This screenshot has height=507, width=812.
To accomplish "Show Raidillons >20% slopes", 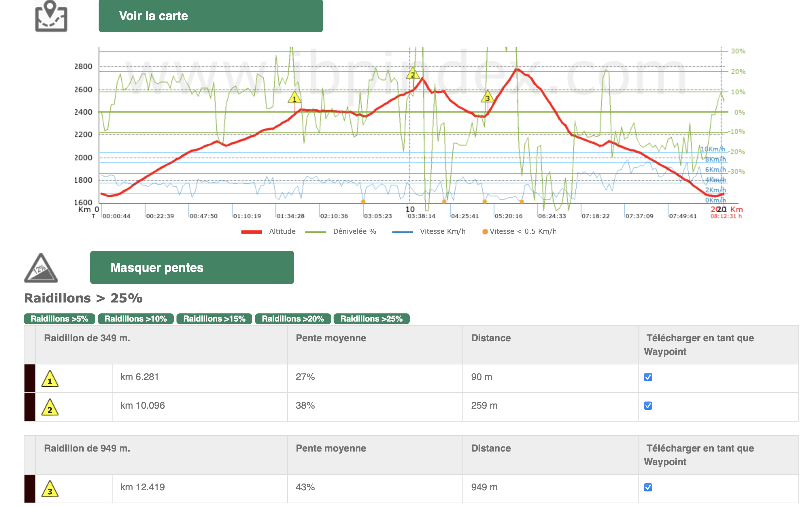I will (293, 319).
